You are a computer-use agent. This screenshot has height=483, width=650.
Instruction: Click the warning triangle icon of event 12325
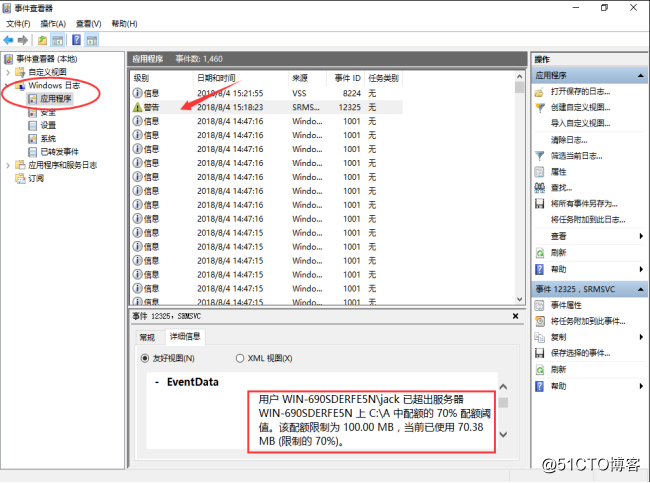[x=137, y=107]
